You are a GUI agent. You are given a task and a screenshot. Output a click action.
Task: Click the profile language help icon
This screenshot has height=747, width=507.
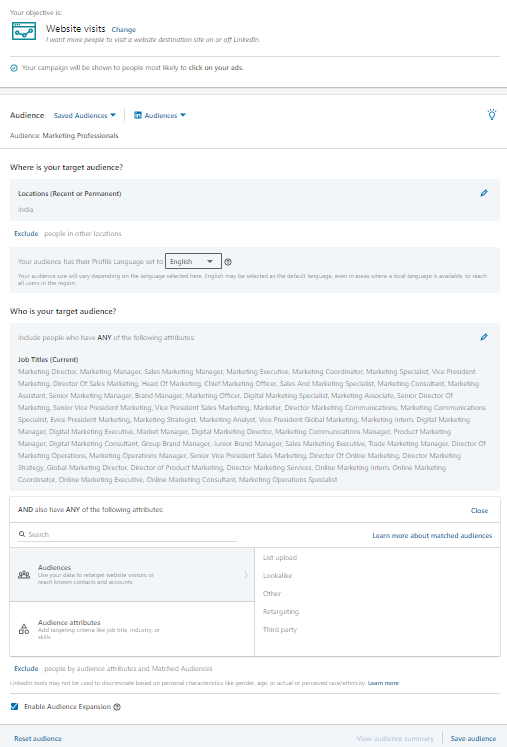228,262
